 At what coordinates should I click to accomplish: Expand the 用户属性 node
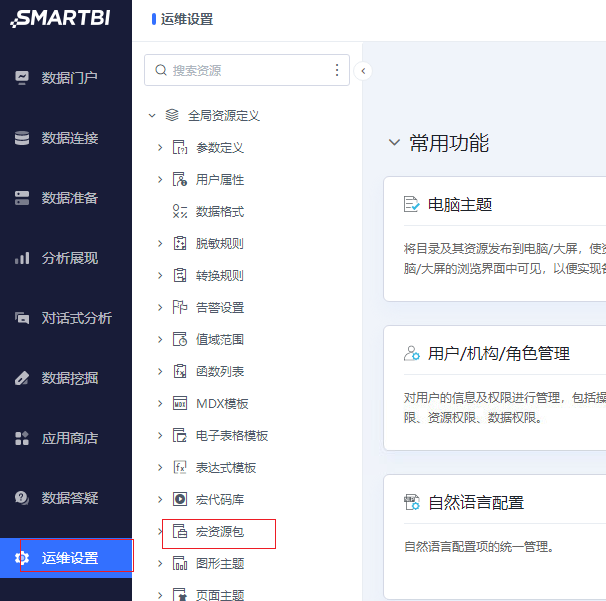coord(160,179)
